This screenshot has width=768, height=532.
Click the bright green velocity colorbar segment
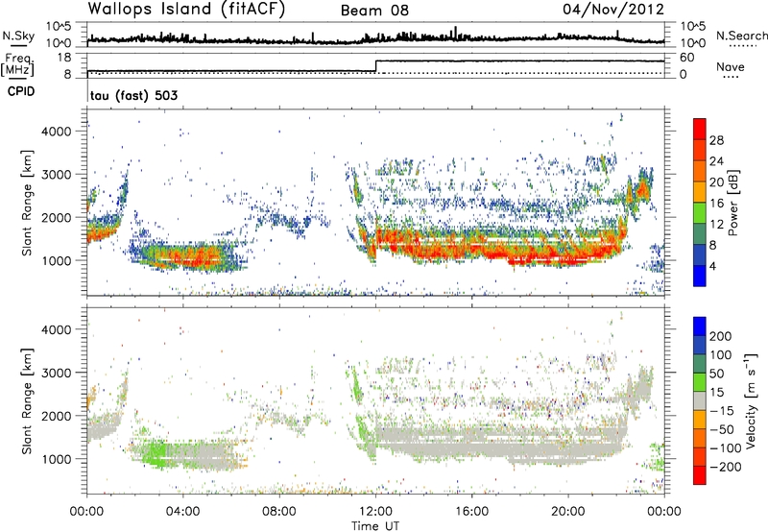point(700,382)
